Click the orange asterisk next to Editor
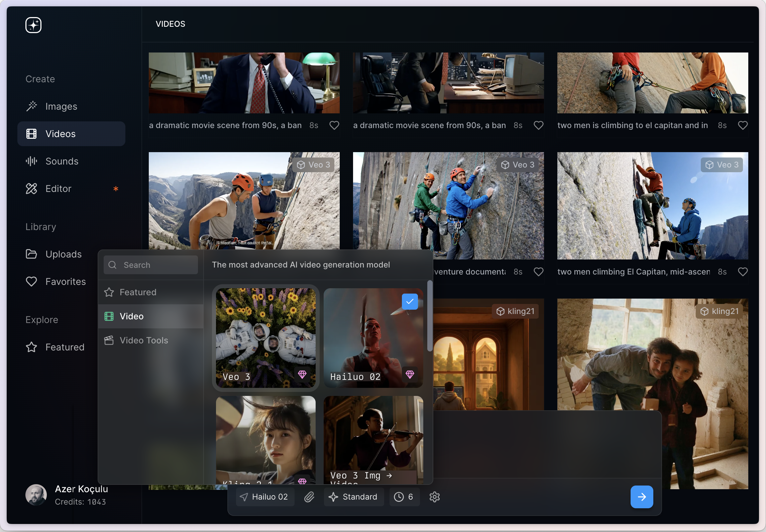The image size is (766, 532). [116, 189]
